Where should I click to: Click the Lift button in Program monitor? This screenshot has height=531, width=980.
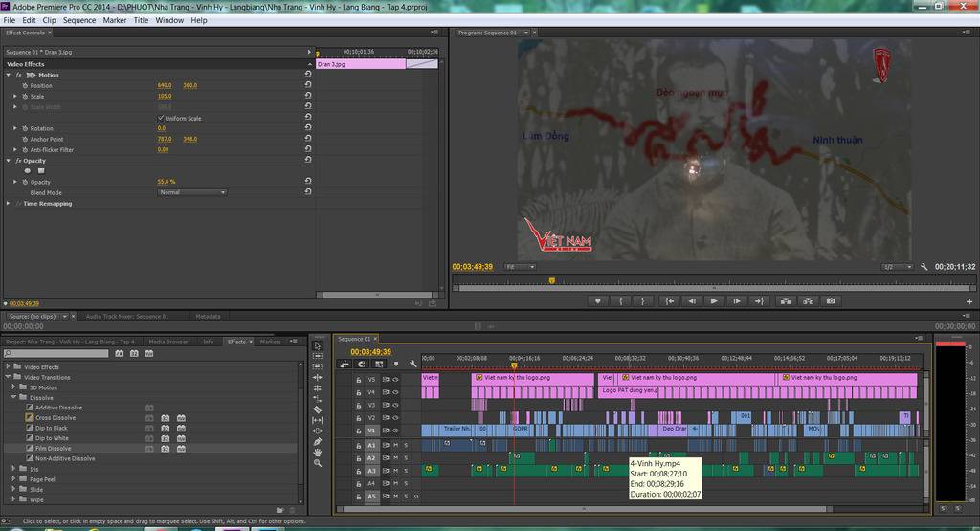click(x=786, y=301)
